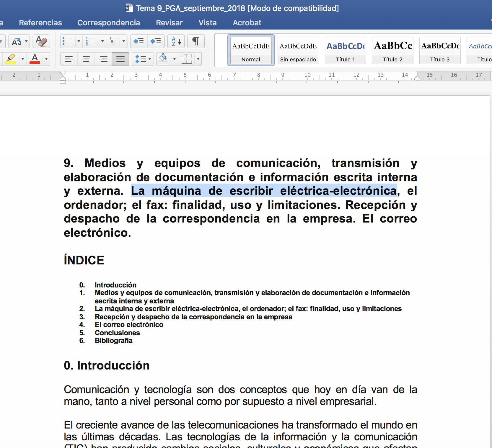Screen dimensions: 492x448
Task: Click the ÍNDICE heading
Action: pos(84,260)
